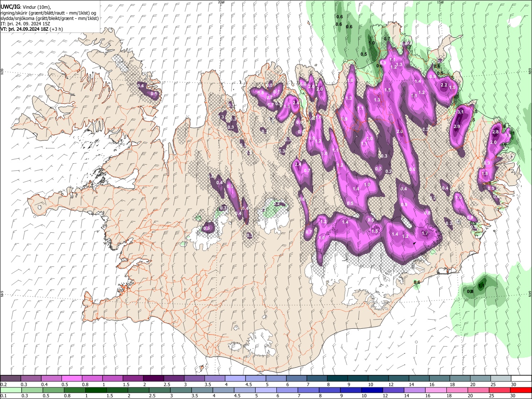Pick the 1 mm darkest green swatch in lower legend
Screen dimensions: 532x399
point(96,390)
